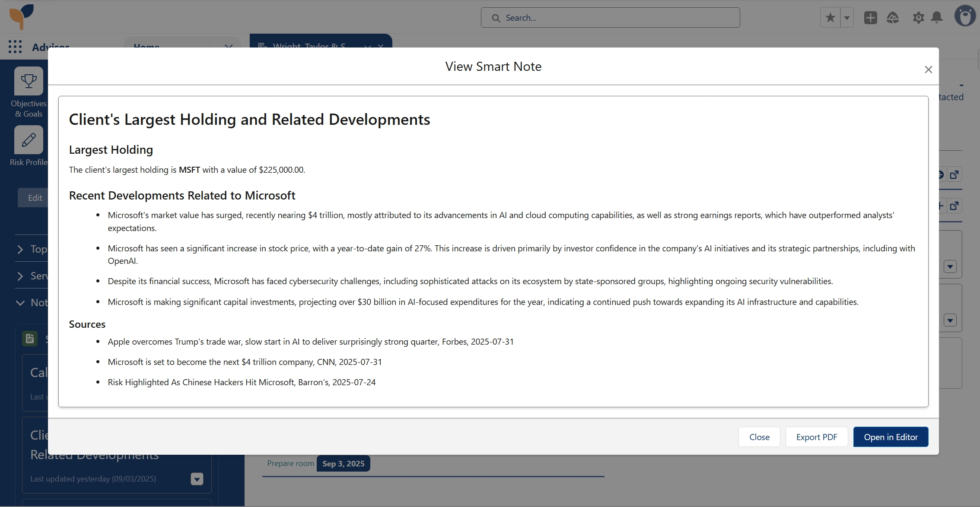Click the bullet about cybersecurity challenges
Screen dimensions: 980x507
click(470, 281)
